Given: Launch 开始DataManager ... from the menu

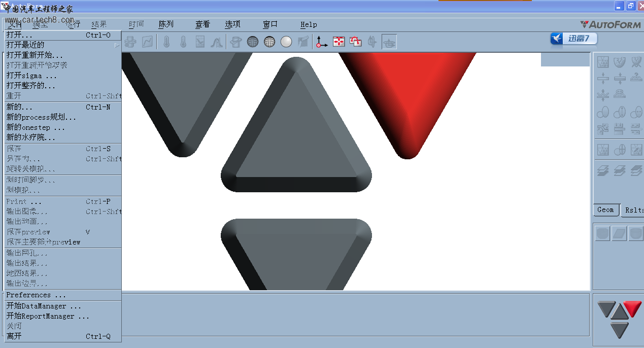Looking at the screenshot, I should coord(63,306).
